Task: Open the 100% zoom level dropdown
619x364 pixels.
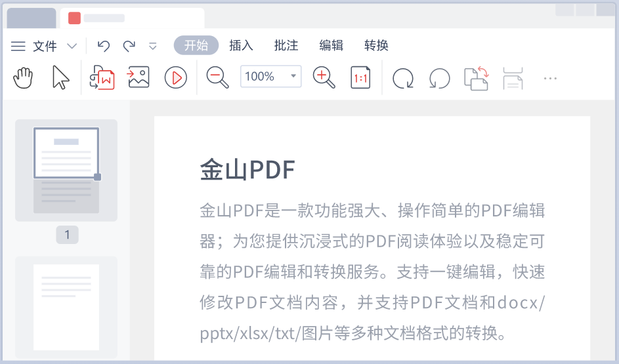Action: click(x=271, y=76)
